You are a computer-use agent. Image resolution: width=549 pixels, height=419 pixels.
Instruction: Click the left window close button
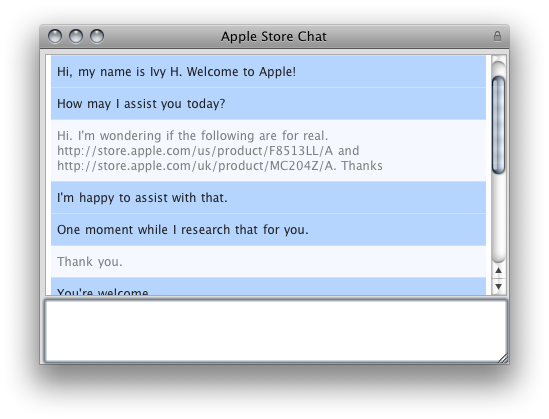[x=55, y=36]
